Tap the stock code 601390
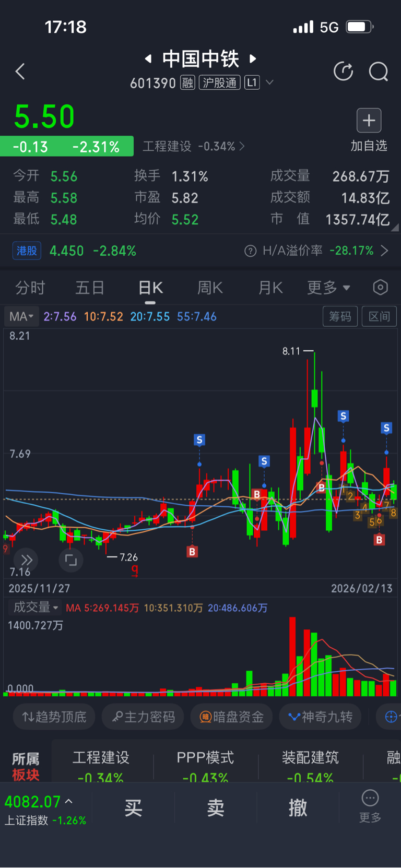The height and width of the screenshot is (868, 401). click(152, 83)
